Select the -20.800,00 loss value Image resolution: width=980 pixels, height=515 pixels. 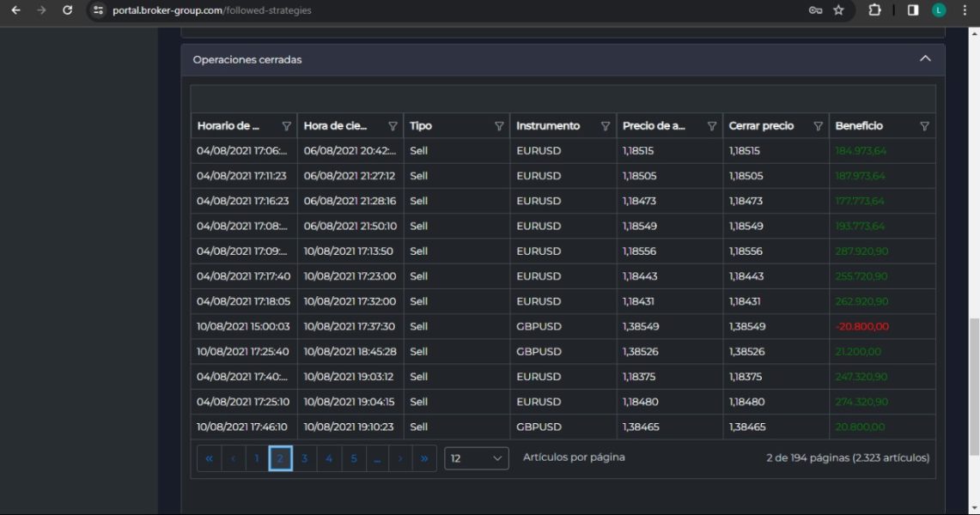click(x=861, y=326)
